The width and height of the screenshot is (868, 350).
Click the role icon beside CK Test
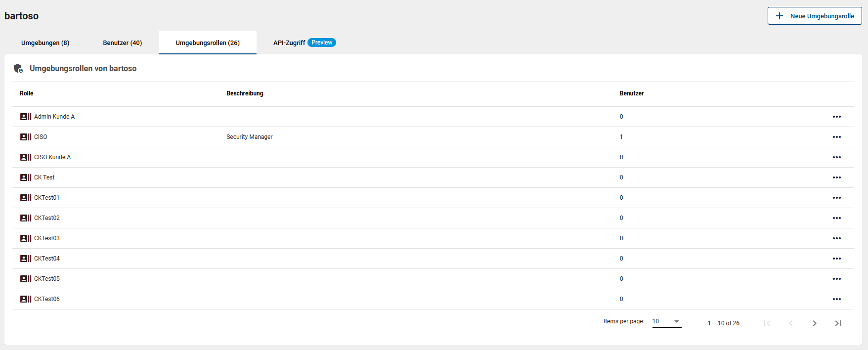(x=26, y=177)
